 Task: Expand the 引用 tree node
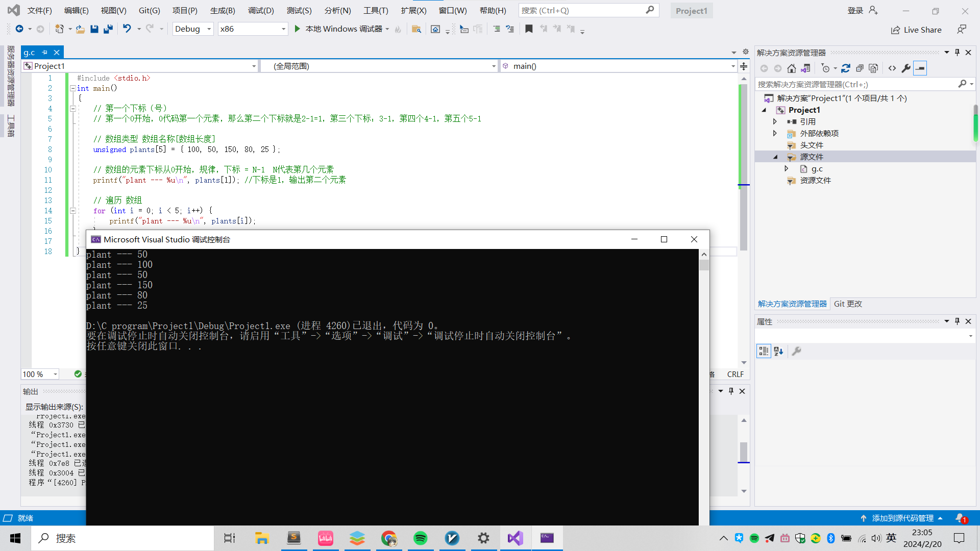(775, 121)
